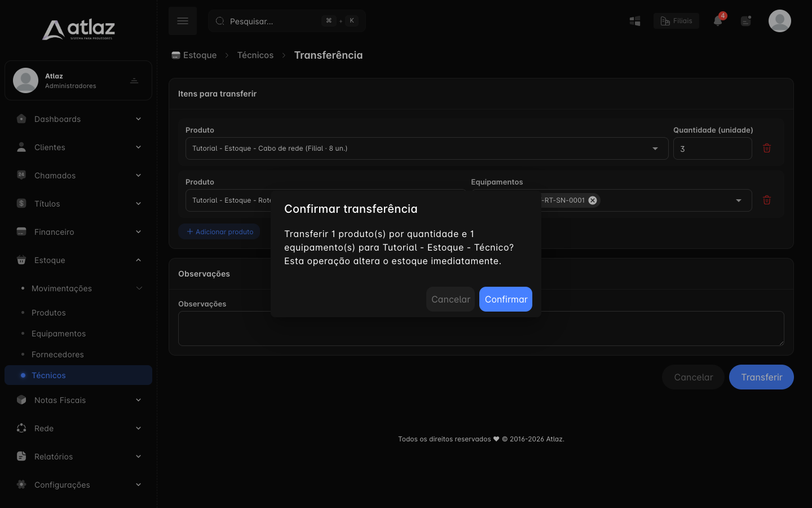This screenshot has height=508, width=812.
Task: Confirm the transfer in the dialog
Action: (506, 299)
